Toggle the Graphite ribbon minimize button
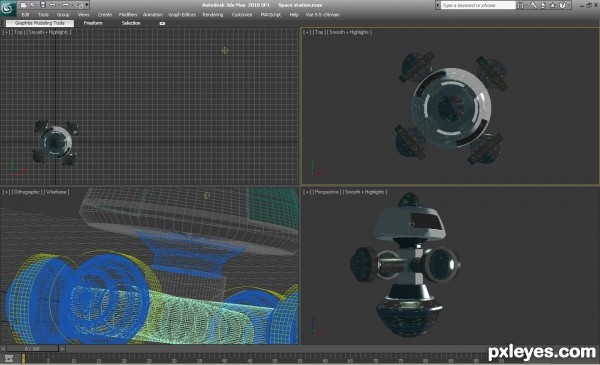This screenshot has width=600, height=365. pyautogui.click(x=162, y=23)
